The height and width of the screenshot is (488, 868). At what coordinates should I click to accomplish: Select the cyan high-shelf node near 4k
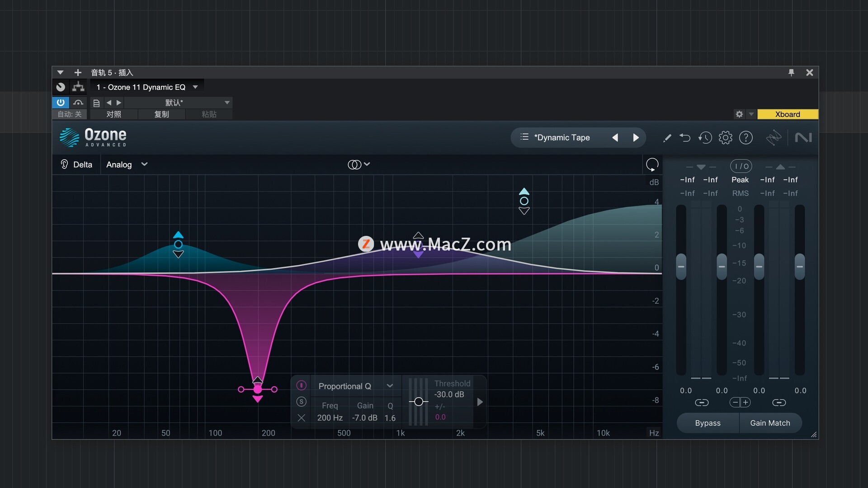click(x=524, y=201)
